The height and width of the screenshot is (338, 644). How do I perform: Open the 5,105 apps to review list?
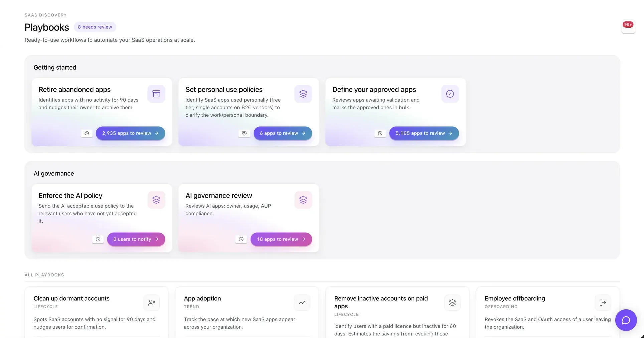point(424,133)
